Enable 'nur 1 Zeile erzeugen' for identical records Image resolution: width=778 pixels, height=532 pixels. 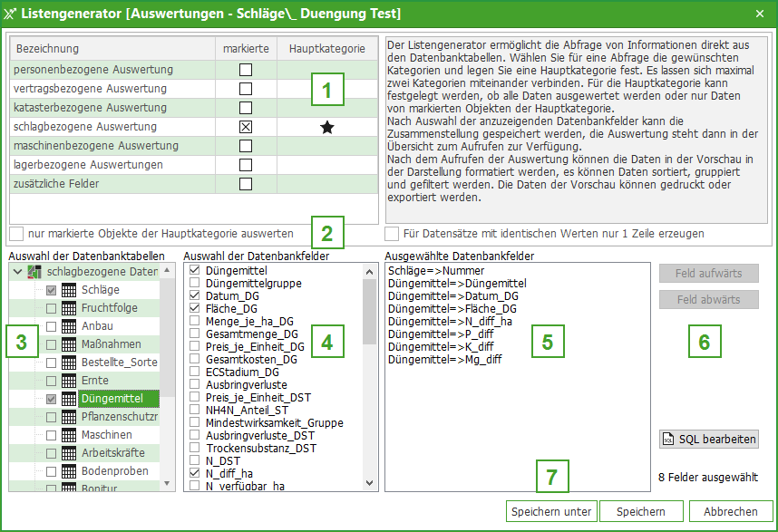[392, 233]
